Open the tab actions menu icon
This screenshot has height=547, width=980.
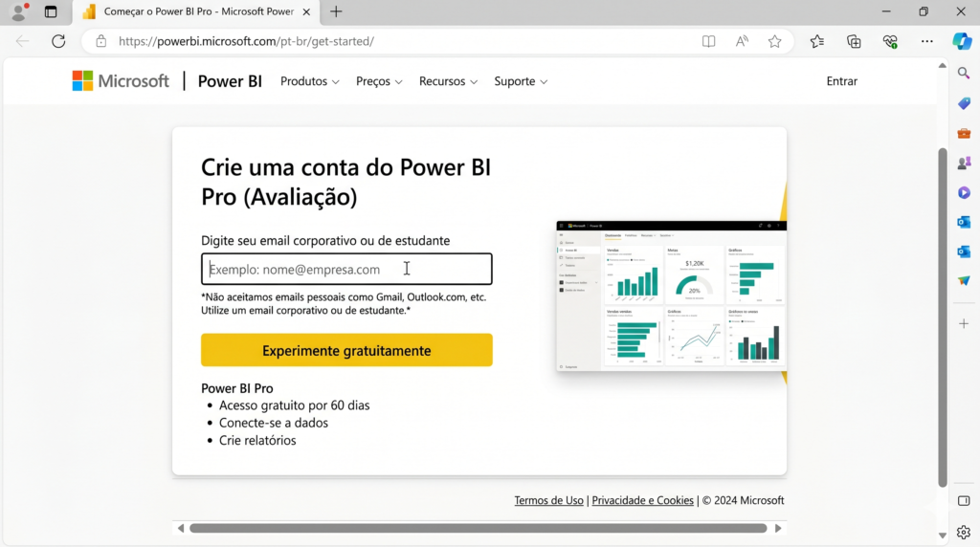(51, 11)
